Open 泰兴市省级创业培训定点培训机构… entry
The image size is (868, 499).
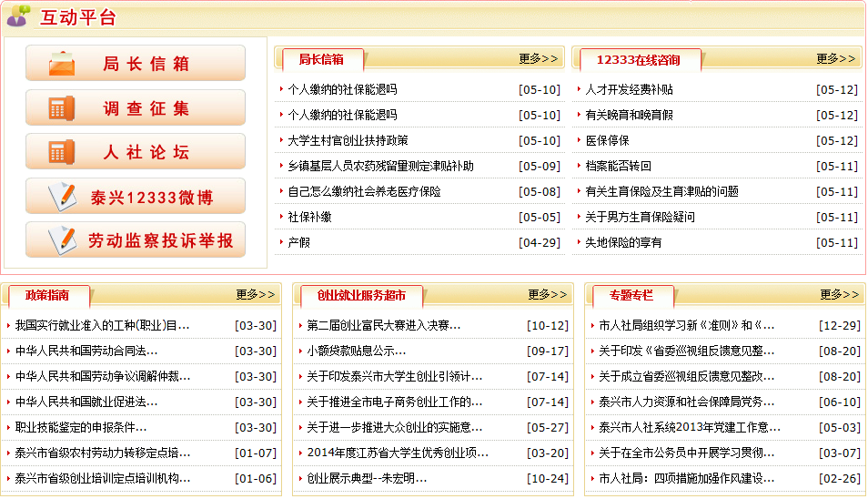tap(103, 478)
